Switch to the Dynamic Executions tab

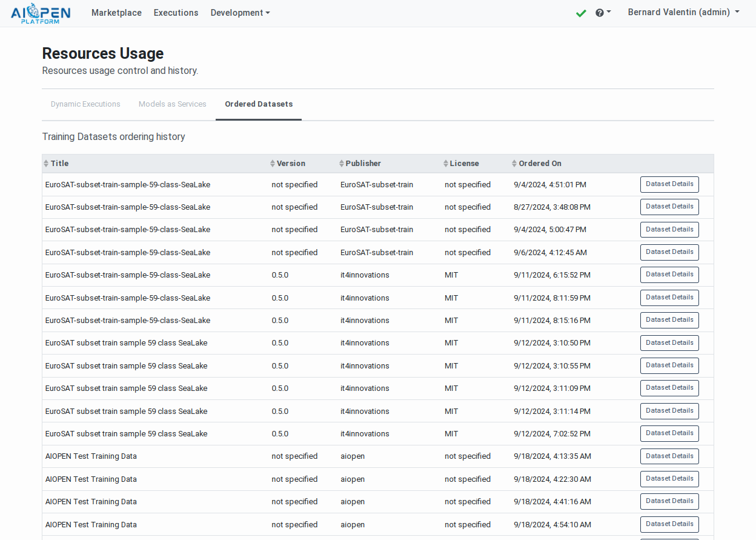click(85, 104)
